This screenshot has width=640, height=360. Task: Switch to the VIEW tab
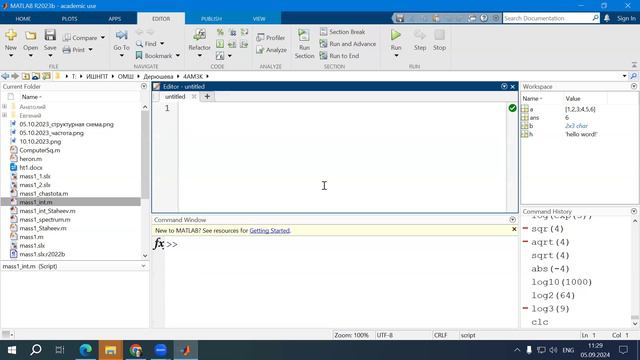click(259, 19)
